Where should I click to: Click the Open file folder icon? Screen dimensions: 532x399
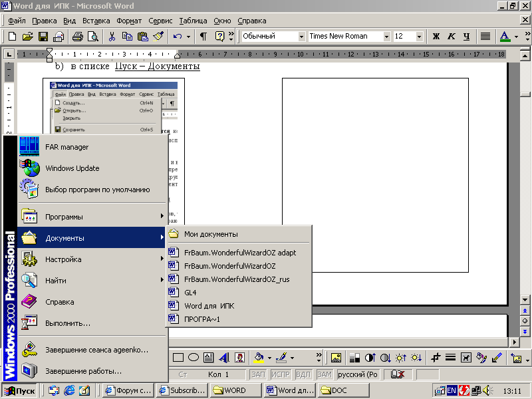pyautogui.click(x=27, y=37)
